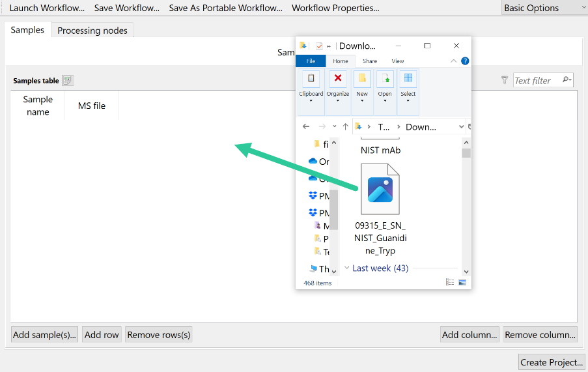Click file list scrollbar down arrow
588x372 pixels.
(x=466, y=272)
